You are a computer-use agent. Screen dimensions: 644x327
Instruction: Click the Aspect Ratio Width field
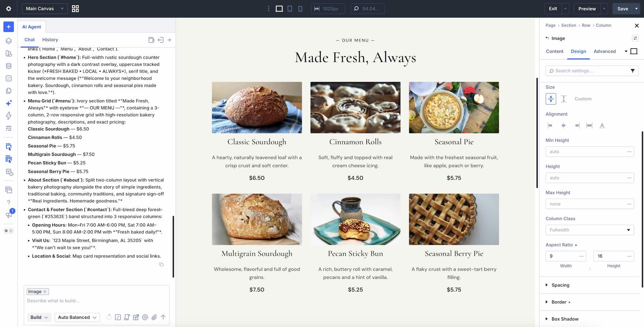566,256
